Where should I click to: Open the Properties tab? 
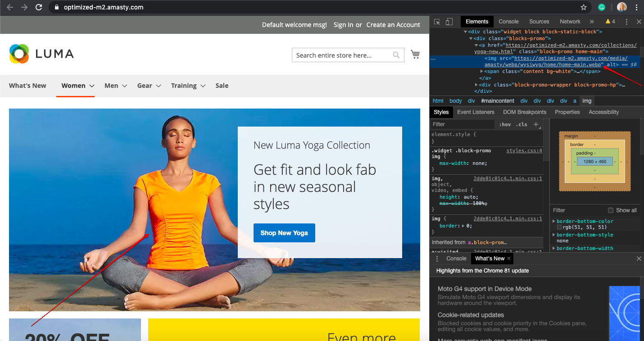567,112
